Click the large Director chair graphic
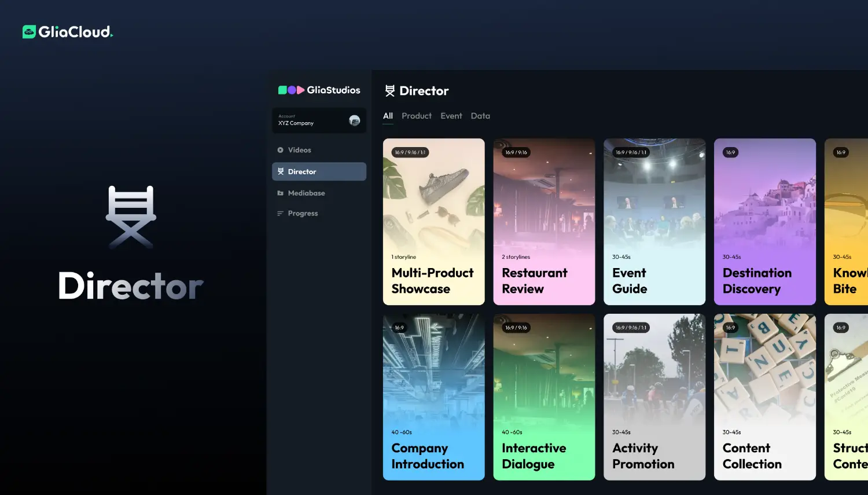Screen dimensions: 868x495 click(x=131, y=217)
